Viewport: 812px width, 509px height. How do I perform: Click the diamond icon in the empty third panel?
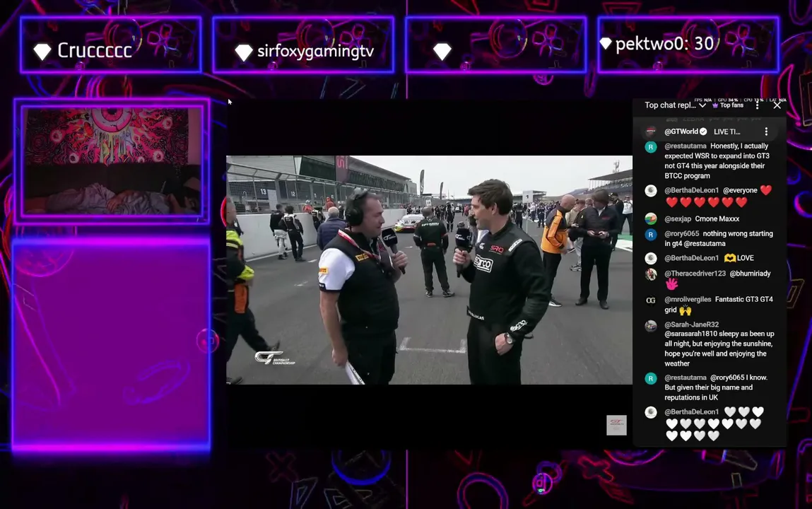442,52
